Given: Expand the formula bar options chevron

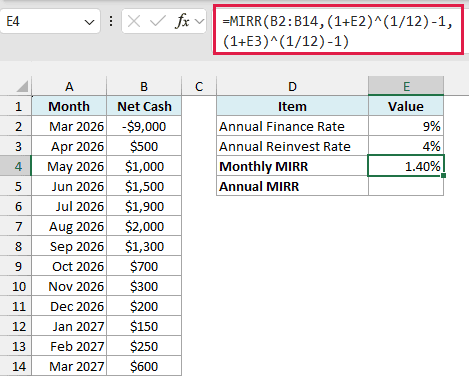Looking at the screenshot, I should (x=199, y=22).
